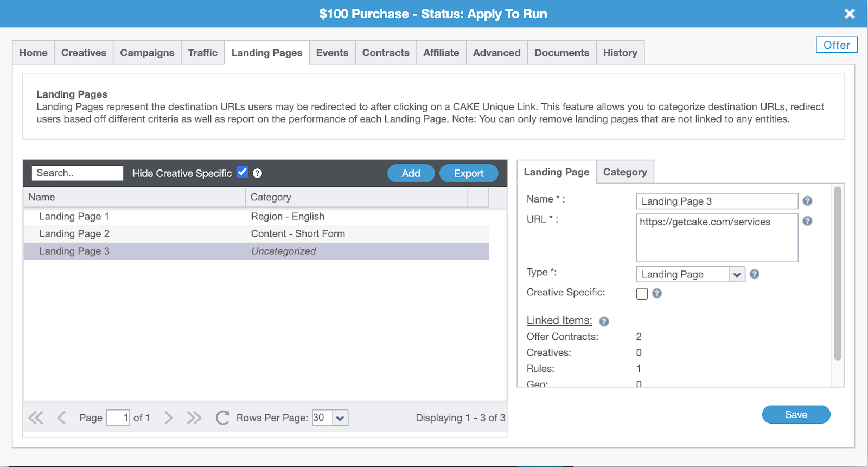The height and width of the screenshot is (467, 868).
Task: Go to first page of results
Action: pos(36,418)
